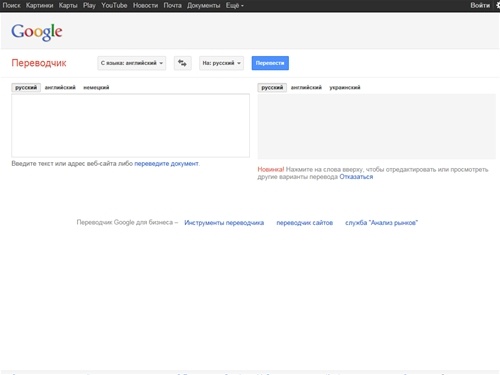
Task: Open 'YouTube' in the top navigation bar
Action: 114,6
